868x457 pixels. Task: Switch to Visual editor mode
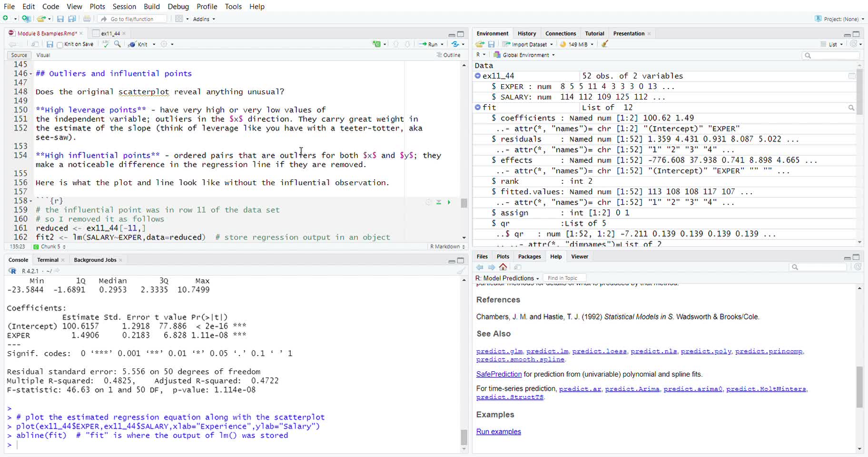43,55
